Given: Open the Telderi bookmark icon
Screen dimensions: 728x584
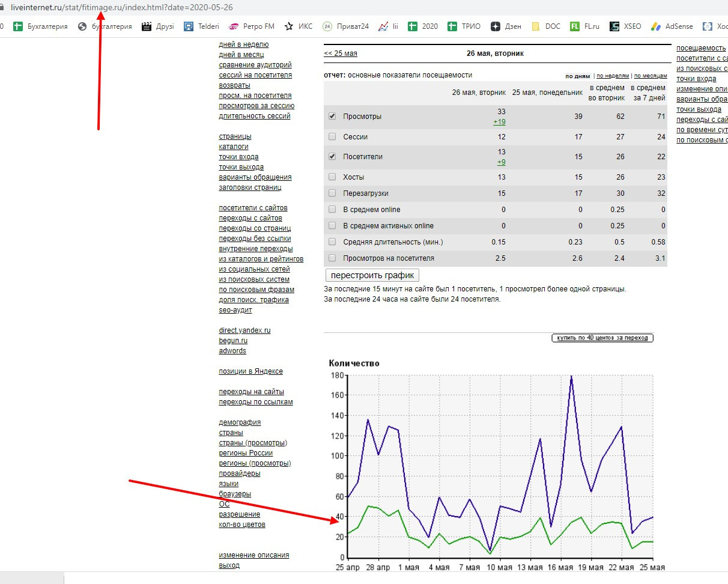Looking at the screenshot, I should point(188,26).
